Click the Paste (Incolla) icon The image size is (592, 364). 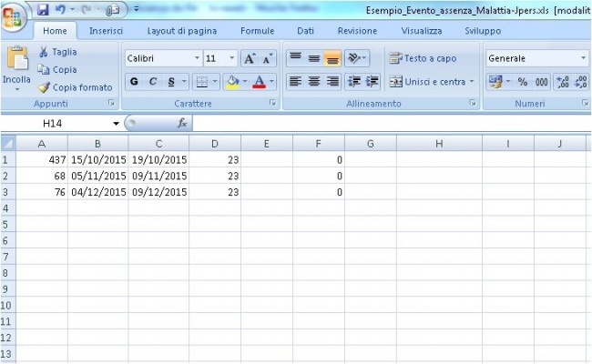(17, 58)
